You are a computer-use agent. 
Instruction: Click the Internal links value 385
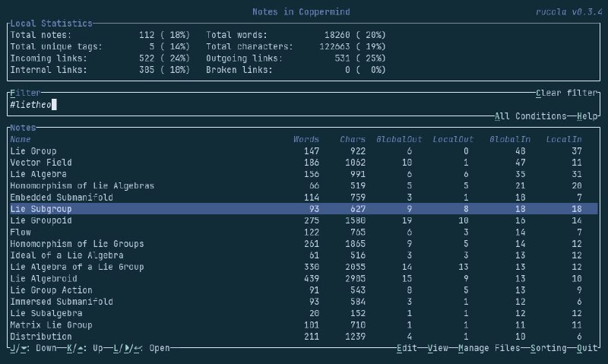(x=147, y=70)
